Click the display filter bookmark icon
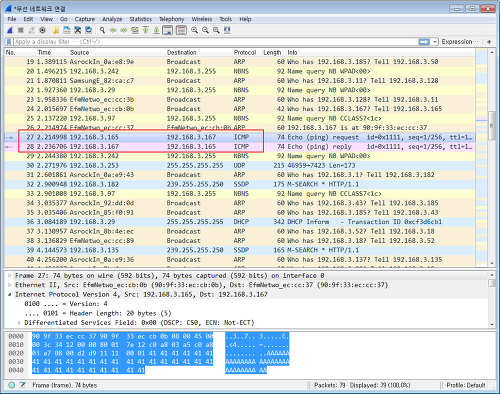Screen dimensions: 500x394 click(x=9, y=42)
